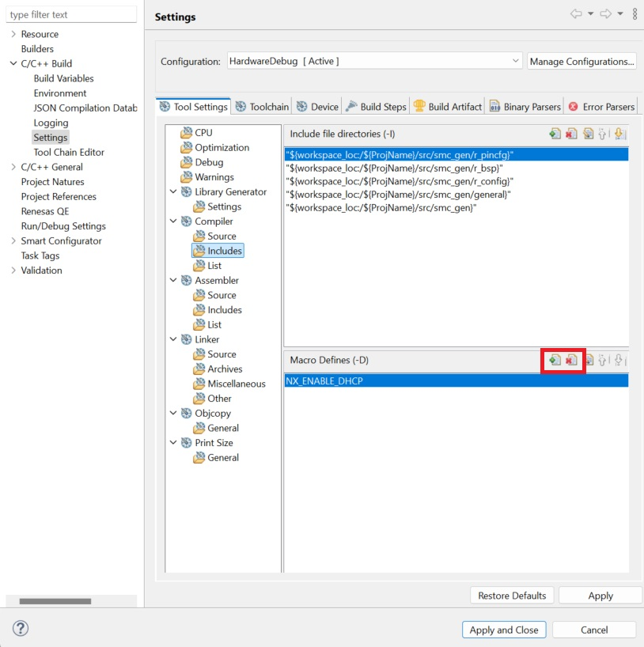The width and height of the screenshot is (644, 647).
Task: Open the three-dot view menu icon
Action: pos(635,14)
